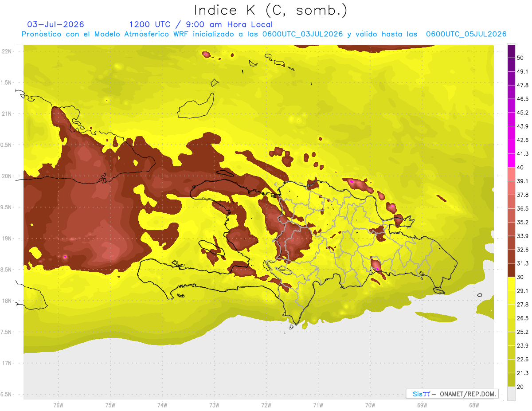Click the dark brown legend band between 30 and 31.3
Screen dimensions: 532x411
pyautogui.click(x=511, y=270)
